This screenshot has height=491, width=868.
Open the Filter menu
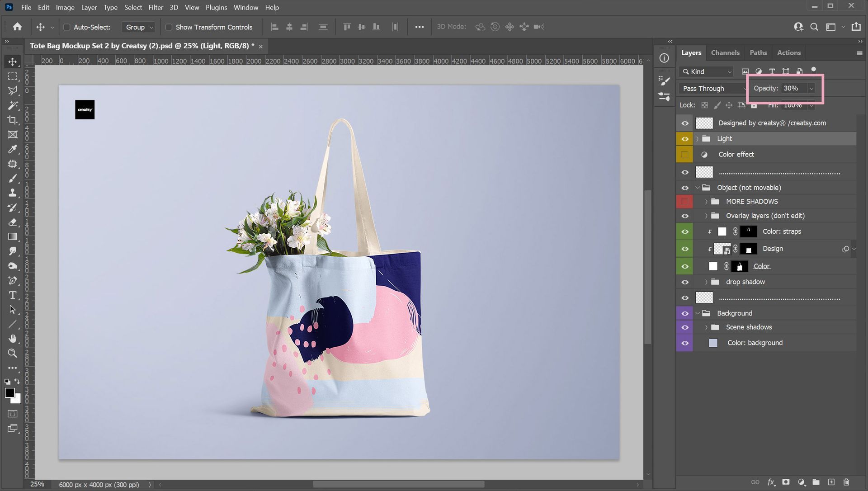pyautogui.click(x=156, y=7)
